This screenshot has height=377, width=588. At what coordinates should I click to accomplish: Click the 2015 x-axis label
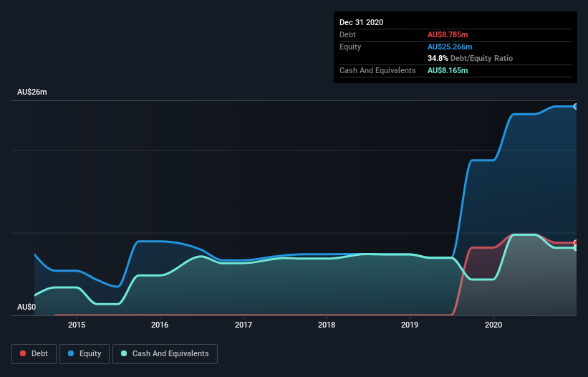click(x=77, y=325)
